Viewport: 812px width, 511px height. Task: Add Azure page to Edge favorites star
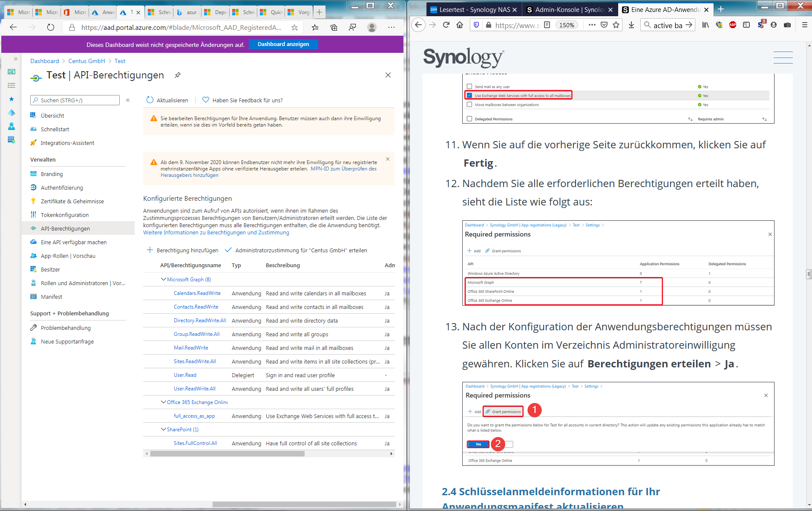(x=294, y=27)
